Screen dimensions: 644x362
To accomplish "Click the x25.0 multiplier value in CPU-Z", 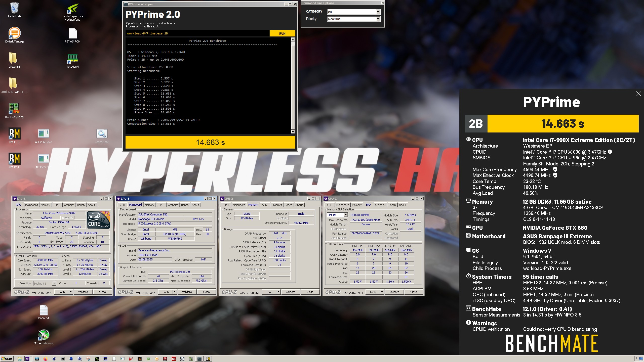I will (45, 265).
